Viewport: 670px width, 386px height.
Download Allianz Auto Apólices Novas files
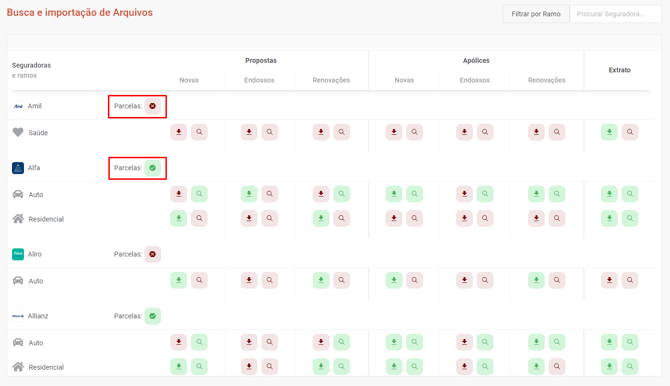(x=394, y=342)
